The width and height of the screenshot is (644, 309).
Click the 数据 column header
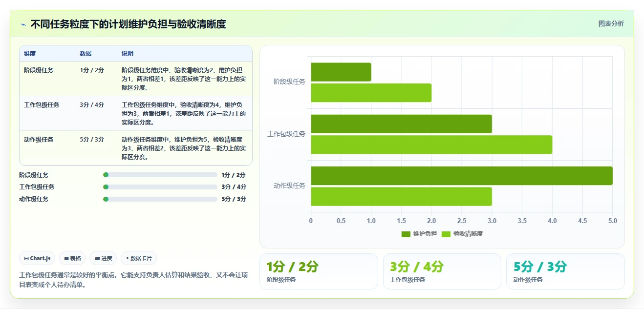86,54
